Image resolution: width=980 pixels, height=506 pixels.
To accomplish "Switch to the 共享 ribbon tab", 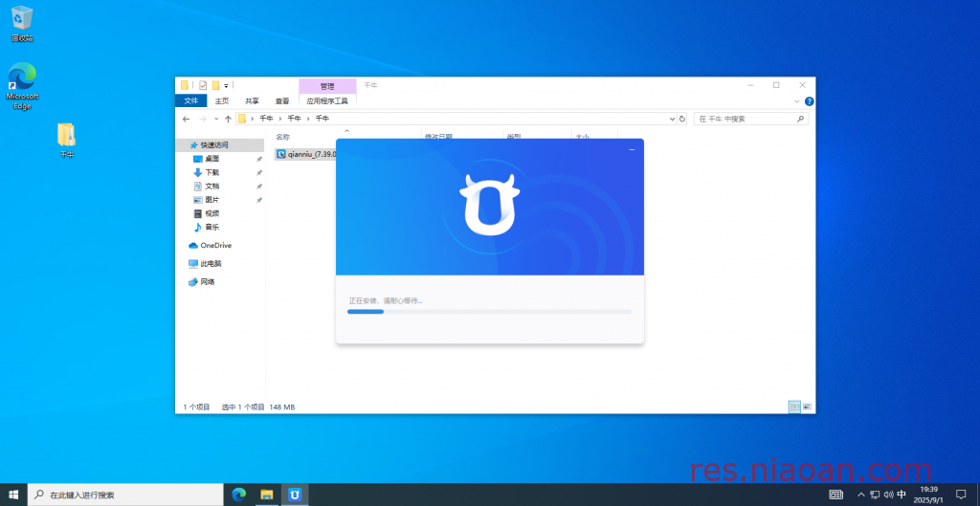I will pyautogui.click(x=252, y=100).
